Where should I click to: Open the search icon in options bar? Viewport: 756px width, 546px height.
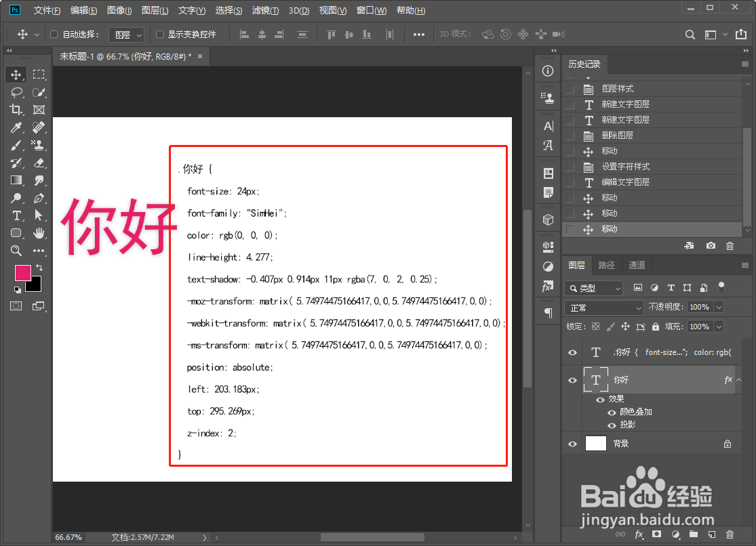pos(690,35)
